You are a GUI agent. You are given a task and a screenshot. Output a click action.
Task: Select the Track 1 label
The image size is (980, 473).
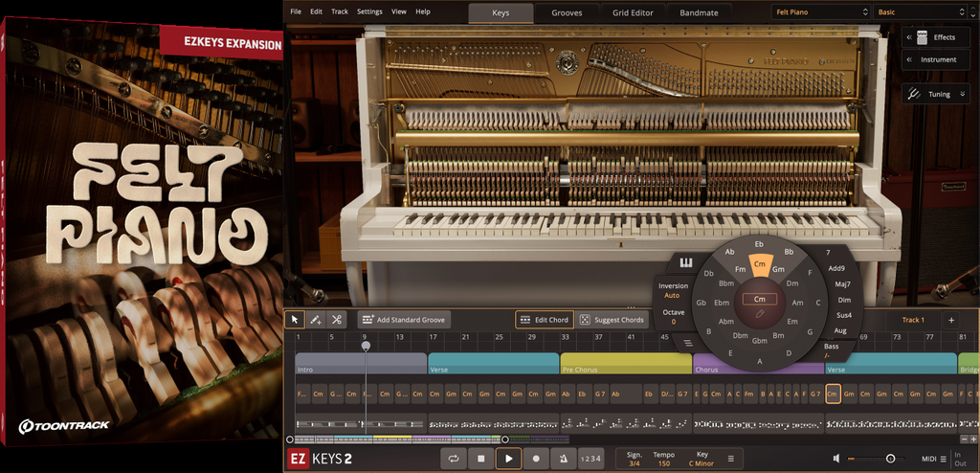tap(912, 320)
